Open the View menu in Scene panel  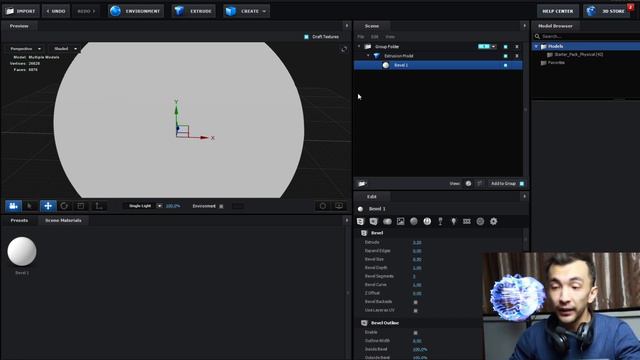[x=390, y=37]
